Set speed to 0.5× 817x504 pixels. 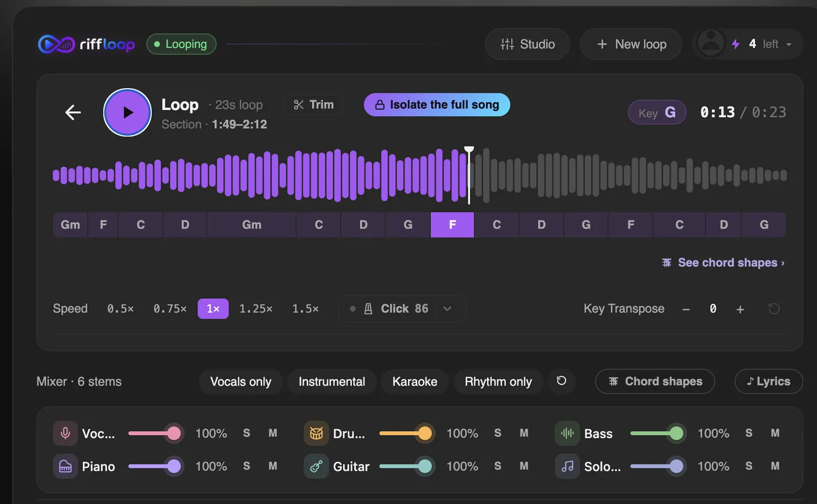pyautogui.click(x=120, y=309)
